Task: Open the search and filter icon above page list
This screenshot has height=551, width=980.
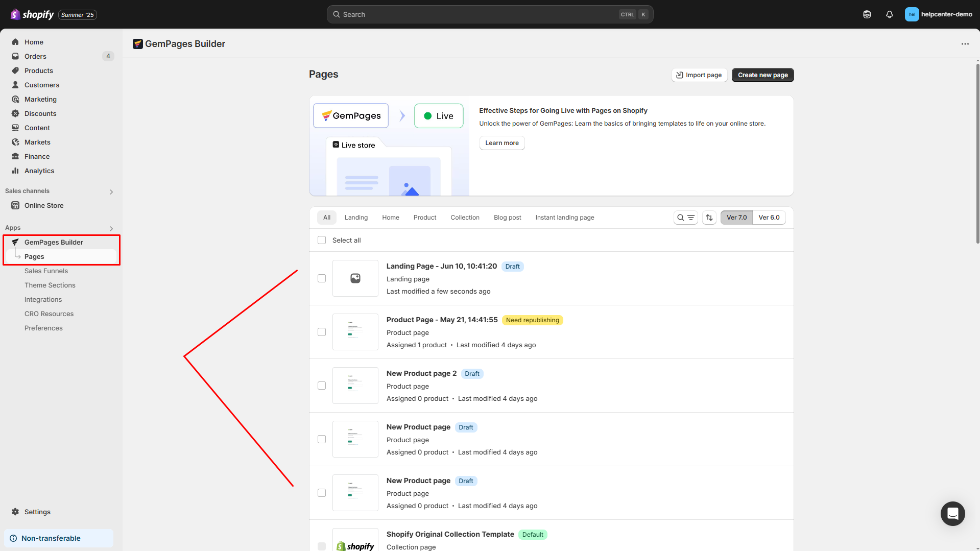Action: coord(685,217)
